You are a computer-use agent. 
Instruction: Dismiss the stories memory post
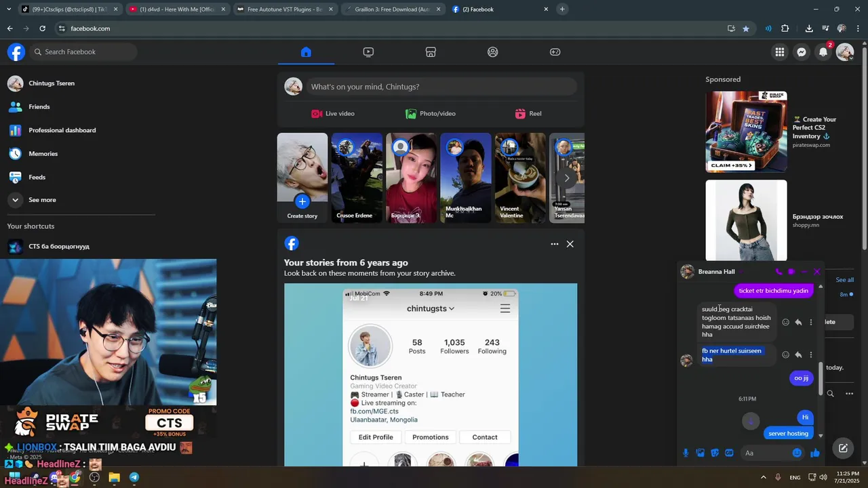click(570, 244)
